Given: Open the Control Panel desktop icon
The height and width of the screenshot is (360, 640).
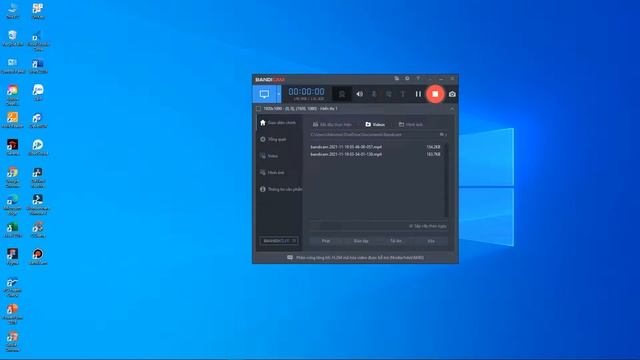Looking at the screenshot, I should point(13,66).
